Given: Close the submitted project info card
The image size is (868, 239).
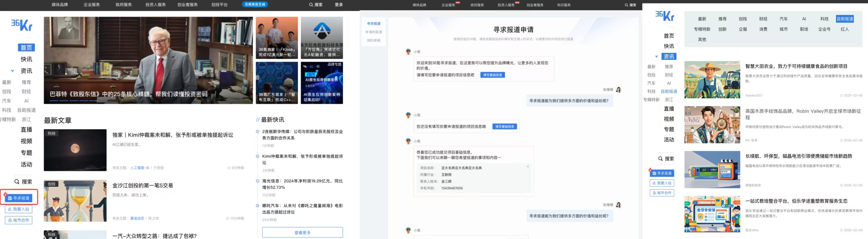Looking at the screenshot, I should 528,167.
